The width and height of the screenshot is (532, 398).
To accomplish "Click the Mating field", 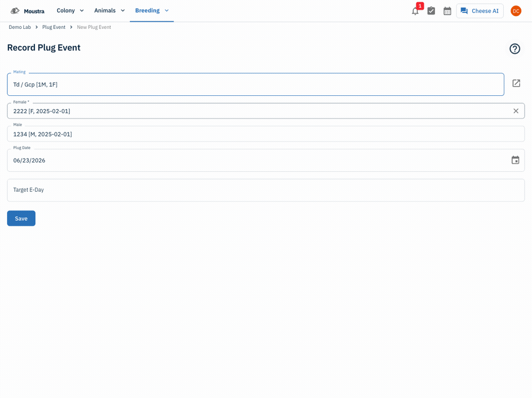I will [255, 84].
